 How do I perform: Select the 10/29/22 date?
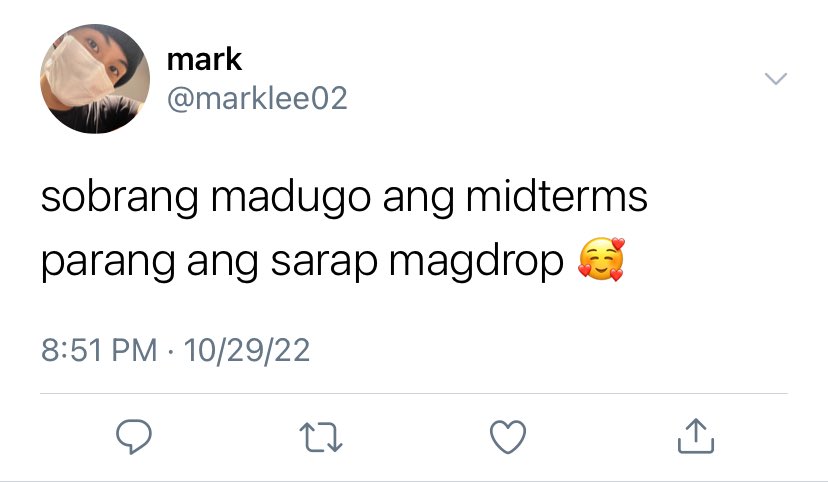(247, 350)
